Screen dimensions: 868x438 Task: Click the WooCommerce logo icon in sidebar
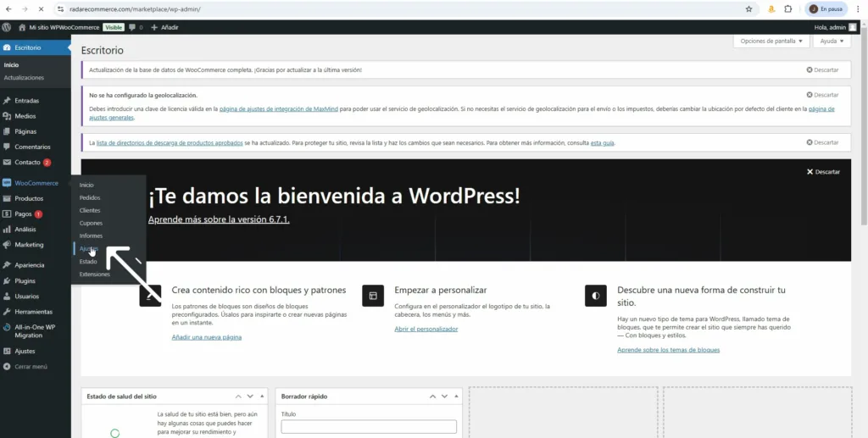7,183
